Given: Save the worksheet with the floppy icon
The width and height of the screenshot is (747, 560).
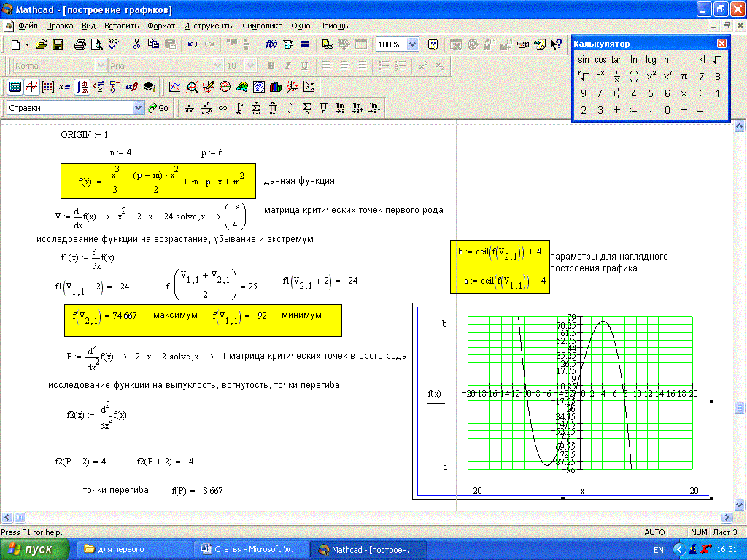Looking at the screenshot, I should [58, 44].
